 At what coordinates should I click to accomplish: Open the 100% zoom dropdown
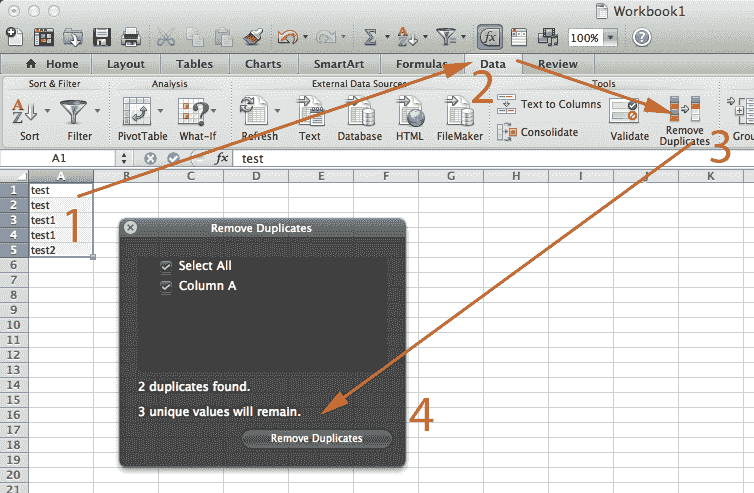pos(610,37)
